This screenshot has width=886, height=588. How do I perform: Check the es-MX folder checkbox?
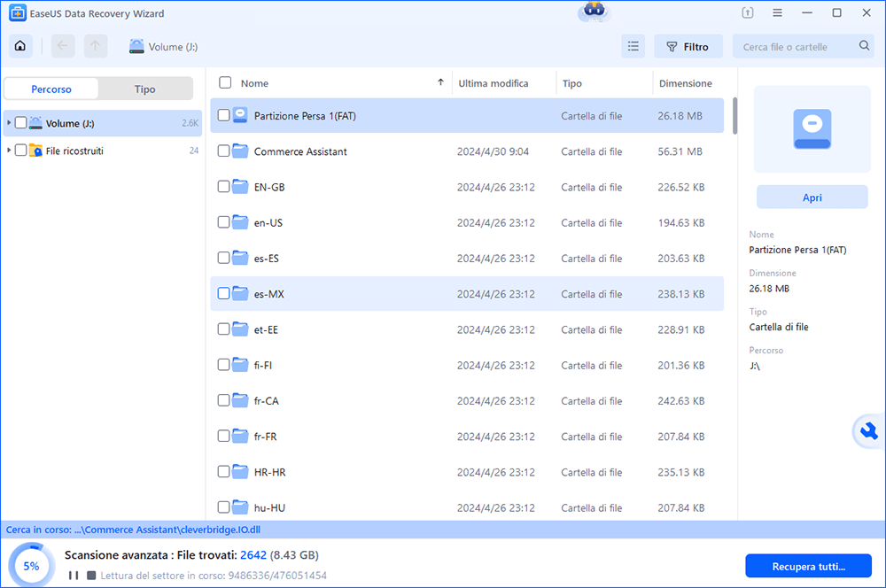tap(224, 294)
